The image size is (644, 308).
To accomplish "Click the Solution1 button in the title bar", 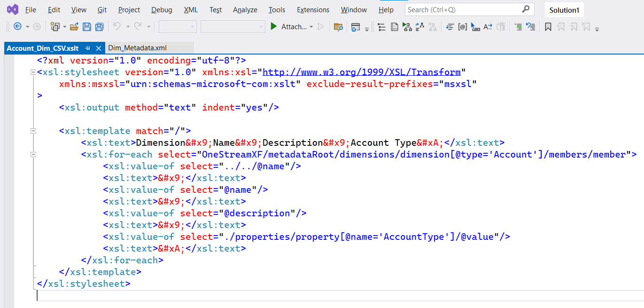I will (x=564, y=9).
